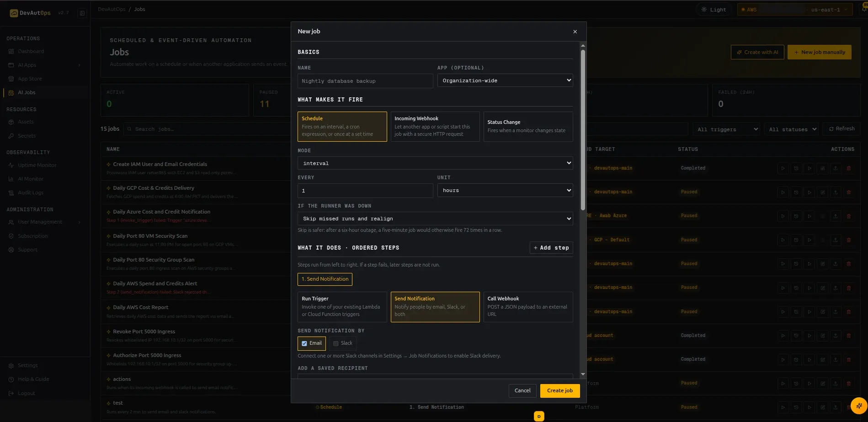Choose the Incoming Webhook trigger card

435,127
